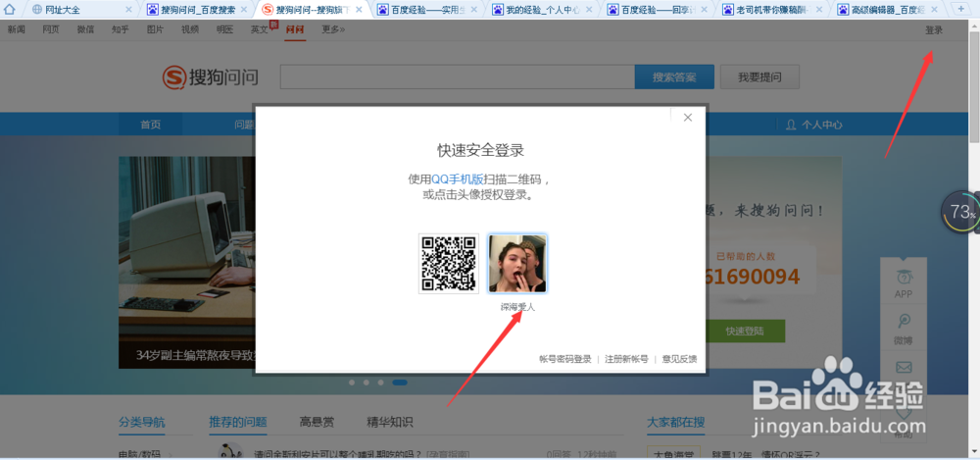
Task: Close the 高级编辑器_百度经验 tab
Action: (934, 10)
